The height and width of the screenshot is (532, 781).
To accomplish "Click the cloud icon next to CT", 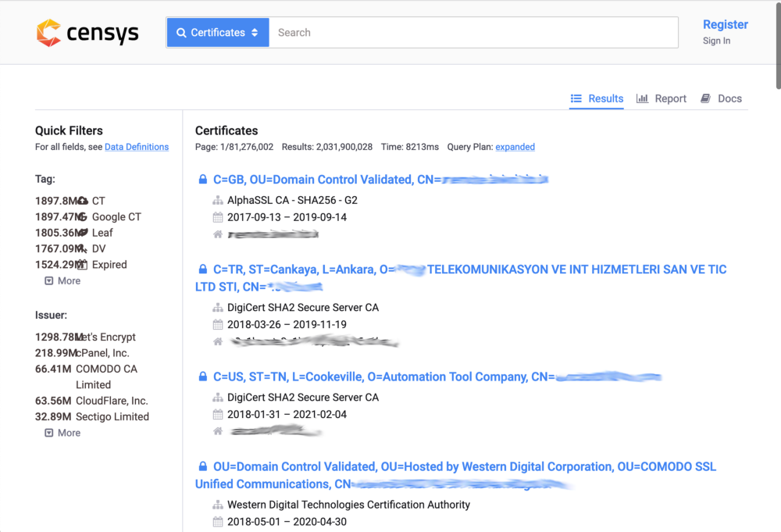I will coord(83,201).
